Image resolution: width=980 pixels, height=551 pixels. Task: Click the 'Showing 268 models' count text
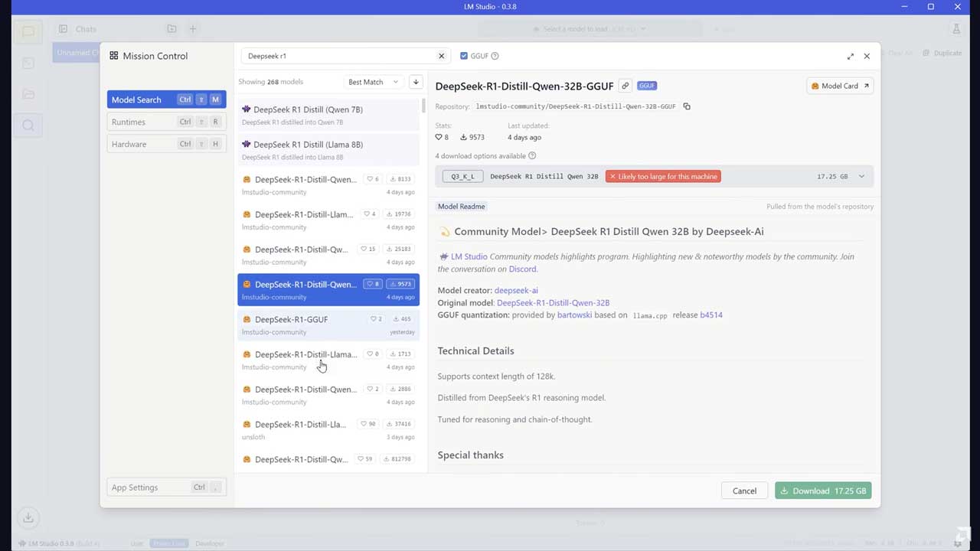coord(270,82)
